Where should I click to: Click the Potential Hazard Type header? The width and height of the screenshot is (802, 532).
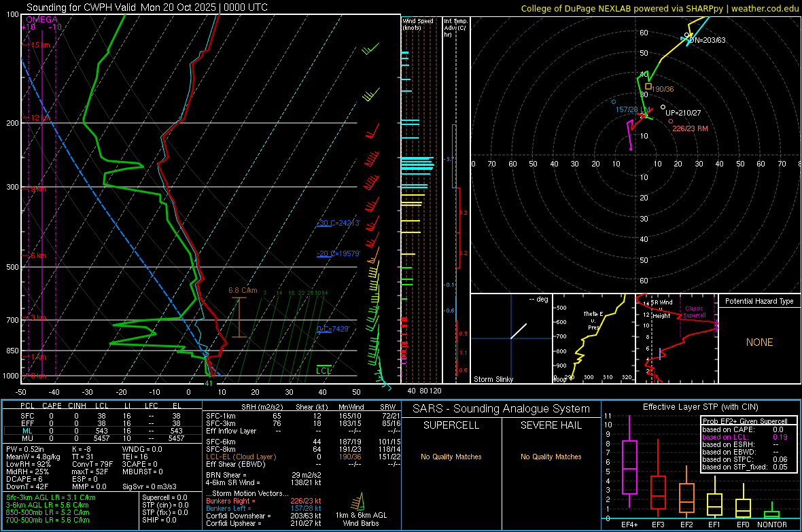pos(759,301)
